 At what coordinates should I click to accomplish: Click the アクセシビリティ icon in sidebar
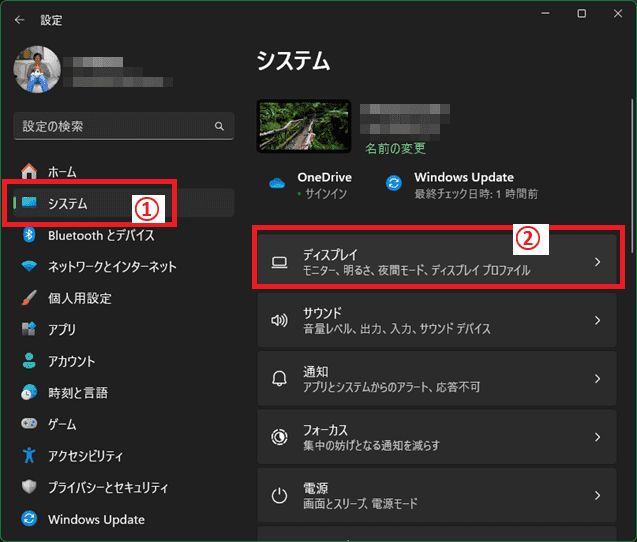[29, 456]
